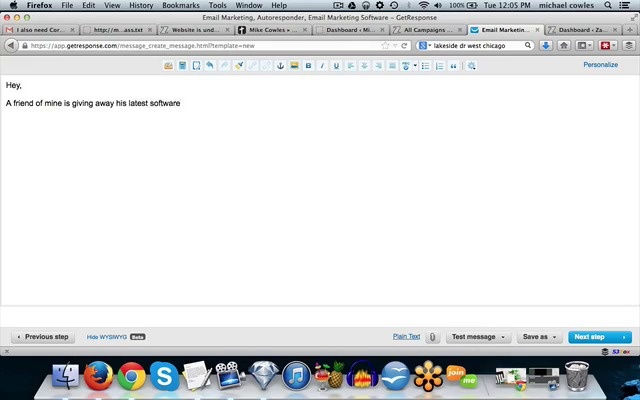Bookmark this page with the star icon
Viewport: 640px width, 400px height.
385,46
